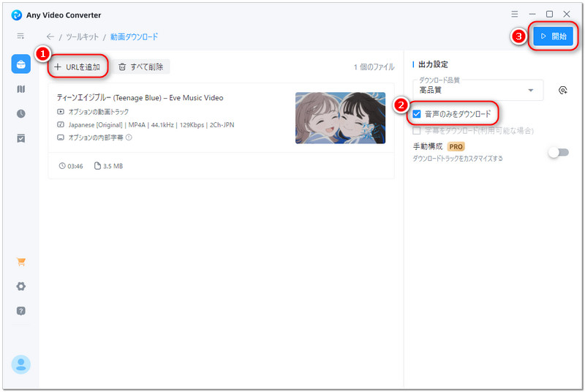This screenshot has height=392, width=585.
Task: Click the オプションの動画トラック row
Action: 93,111
